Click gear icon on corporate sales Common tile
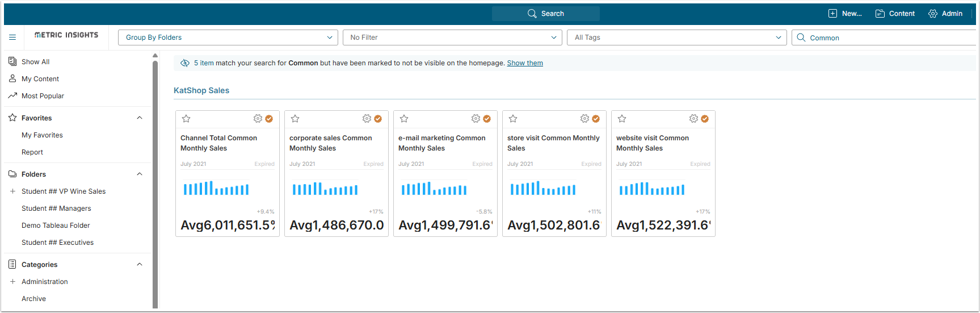The image size is (980, 313). [x=367, y=119]
